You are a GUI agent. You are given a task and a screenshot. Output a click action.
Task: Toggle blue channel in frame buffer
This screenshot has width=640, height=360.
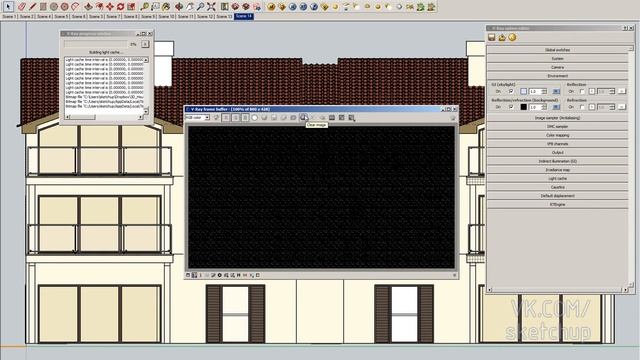tap(245, 118)
